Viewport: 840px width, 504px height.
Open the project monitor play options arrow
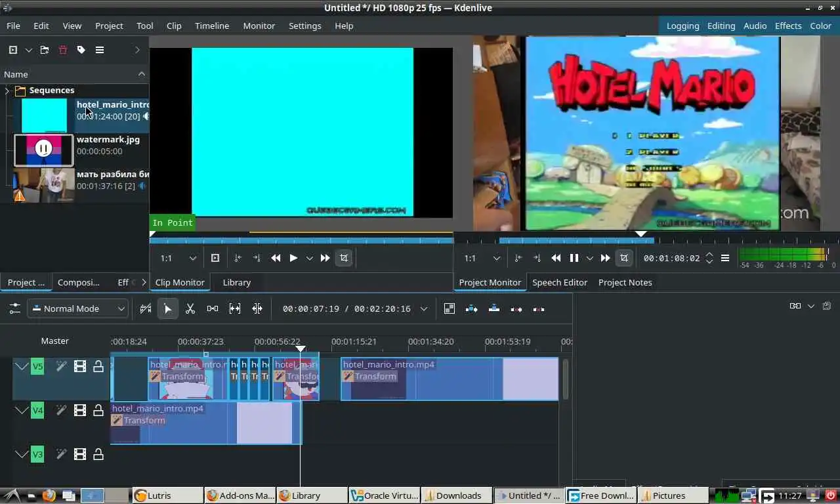(589, 258)
